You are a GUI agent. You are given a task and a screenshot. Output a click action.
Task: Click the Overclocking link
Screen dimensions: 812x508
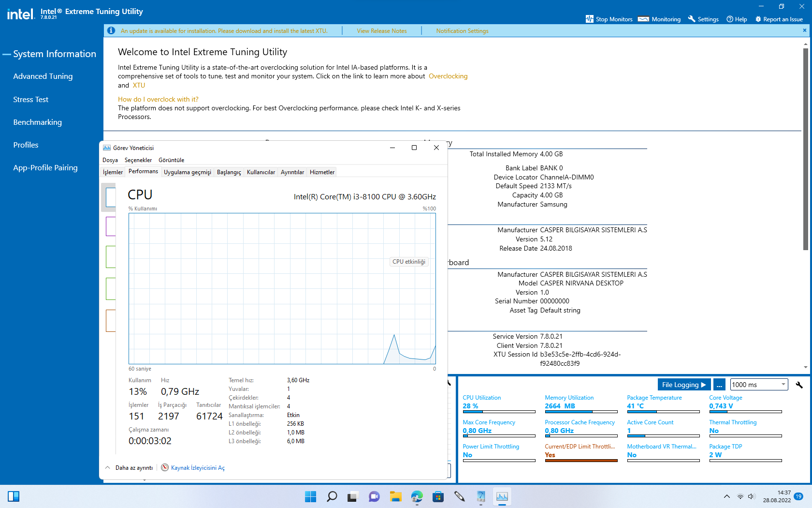click(x=448, y=76)
